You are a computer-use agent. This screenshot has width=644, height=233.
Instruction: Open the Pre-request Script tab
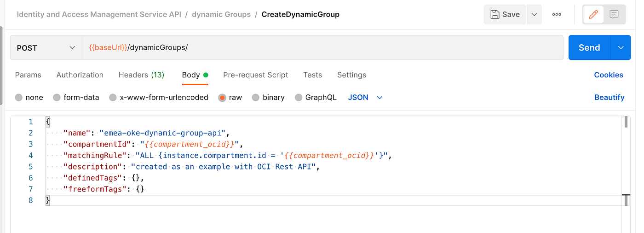tap(255, 75)
